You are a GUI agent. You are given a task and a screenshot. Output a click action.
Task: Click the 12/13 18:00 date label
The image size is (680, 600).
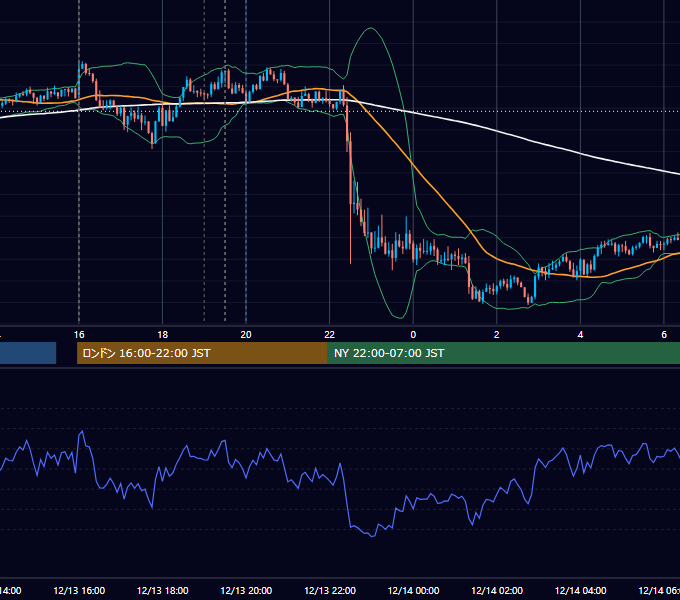tap(163, 590)
